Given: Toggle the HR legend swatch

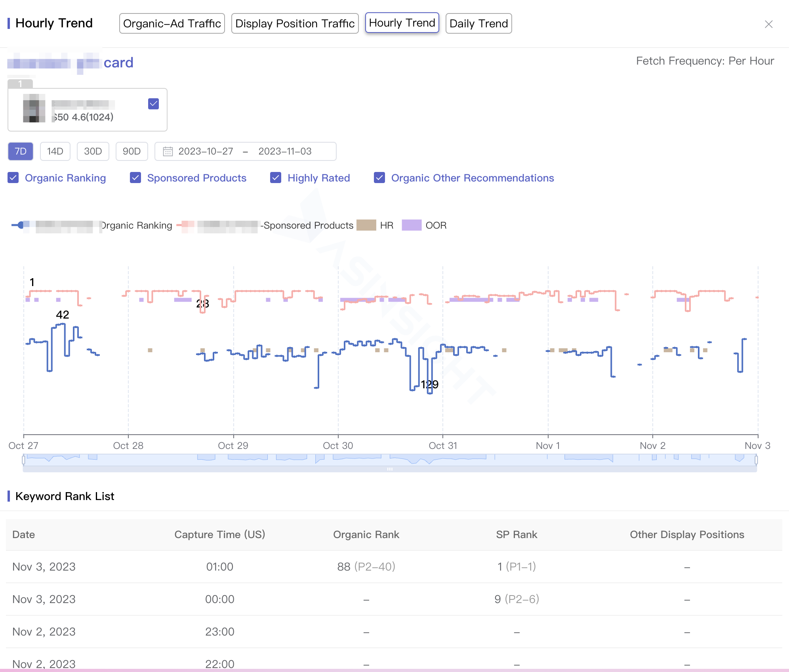Looking at the screenshot, I should [366, 225].
